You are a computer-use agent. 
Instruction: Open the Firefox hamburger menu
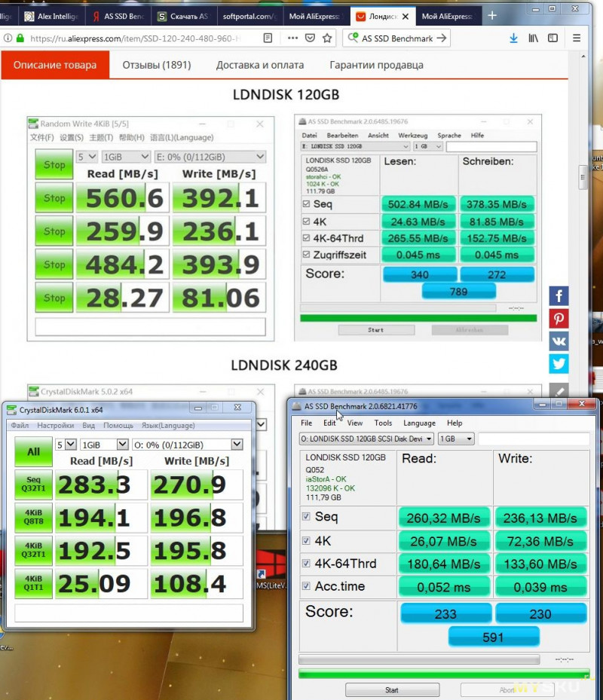[577, 38]
